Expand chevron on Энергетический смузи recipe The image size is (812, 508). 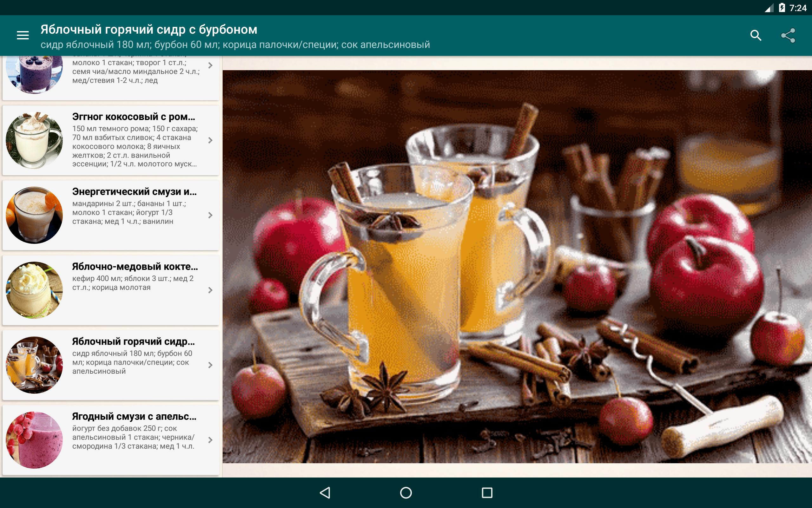coord(210,215)
